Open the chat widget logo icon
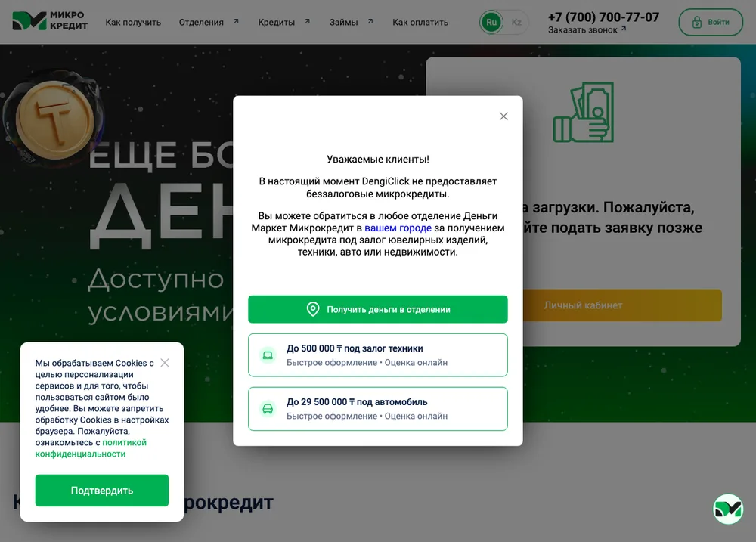 click(x=728, y=509)
